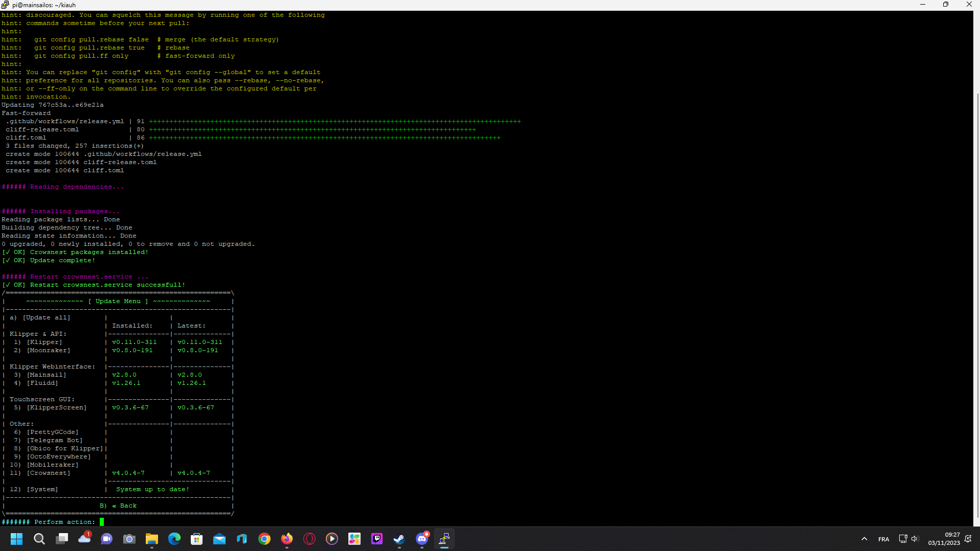Launch Microsoft Edge from the taskbar

(174, 539)
